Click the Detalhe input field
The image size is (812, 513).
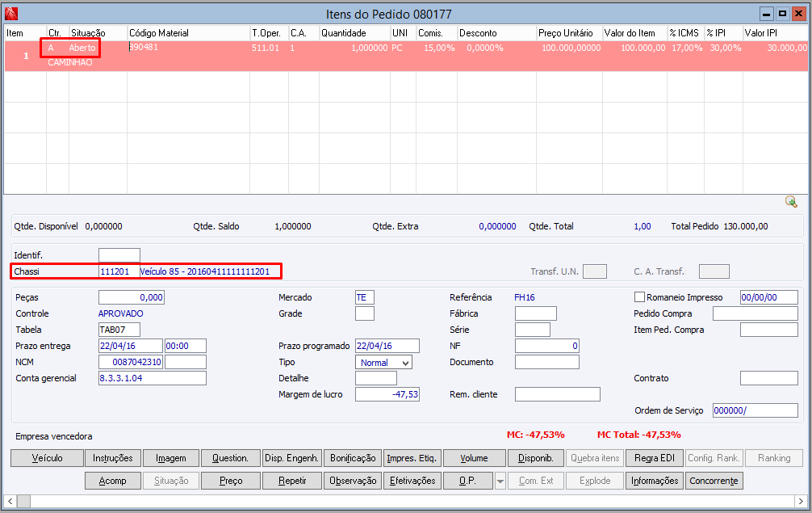376,378
